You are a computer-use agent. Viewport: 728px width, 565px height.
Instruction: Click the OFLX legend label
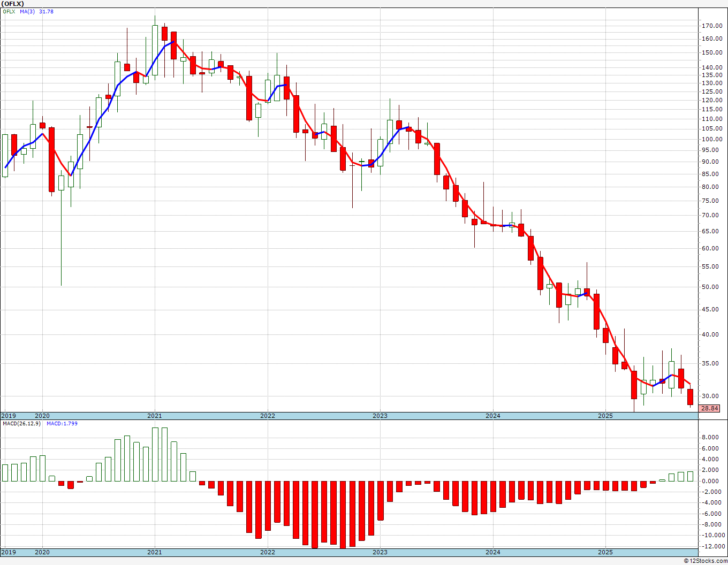(x=9, y=12)
